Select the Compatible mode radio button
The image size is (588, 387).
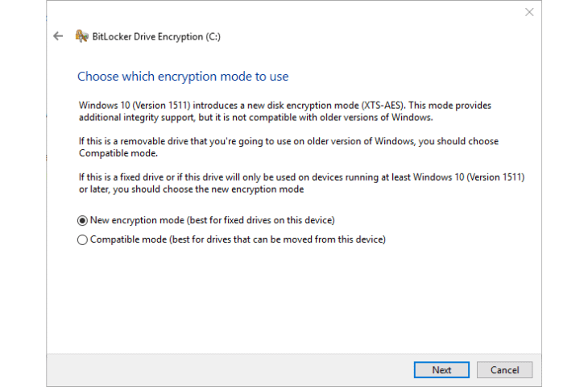[82, 239]
